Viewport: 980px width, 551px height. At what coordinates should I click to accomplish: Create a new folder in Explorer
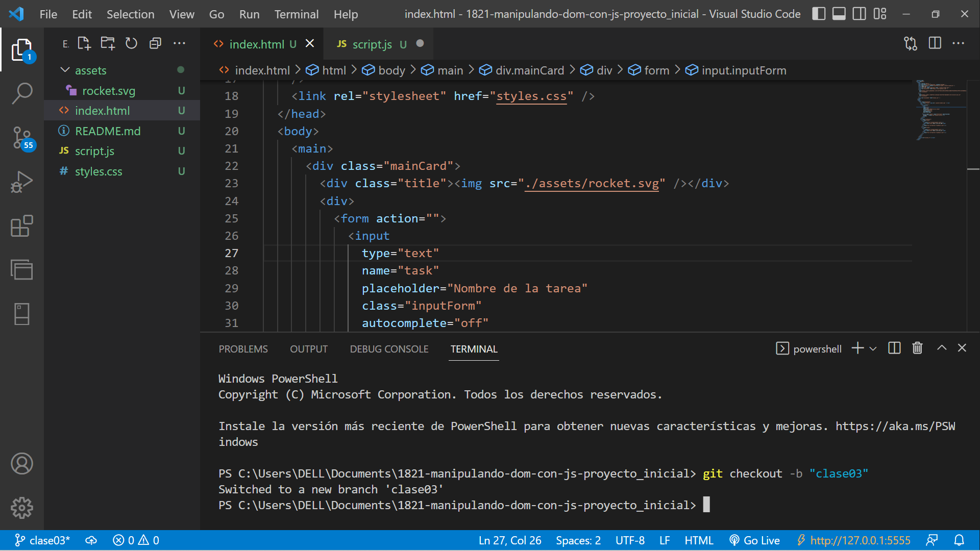[x=108, y=43]
